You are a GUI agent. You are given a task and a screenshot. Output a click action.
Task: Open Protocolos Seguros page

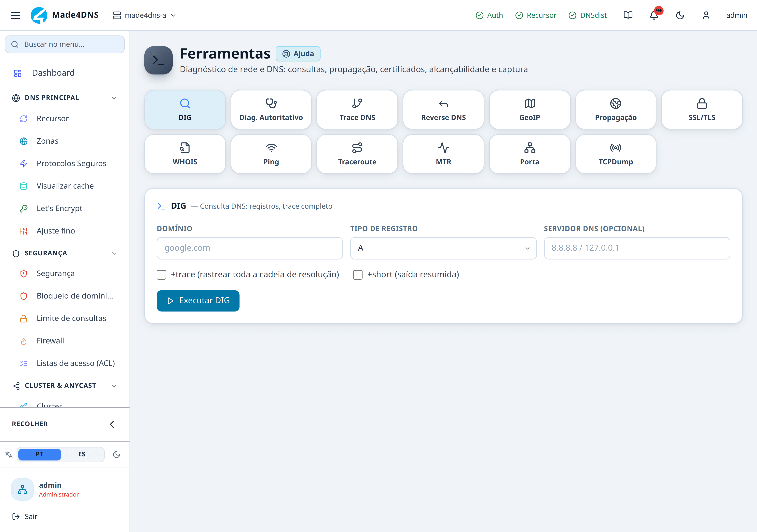pyautogui.click(x=65, y=164)
